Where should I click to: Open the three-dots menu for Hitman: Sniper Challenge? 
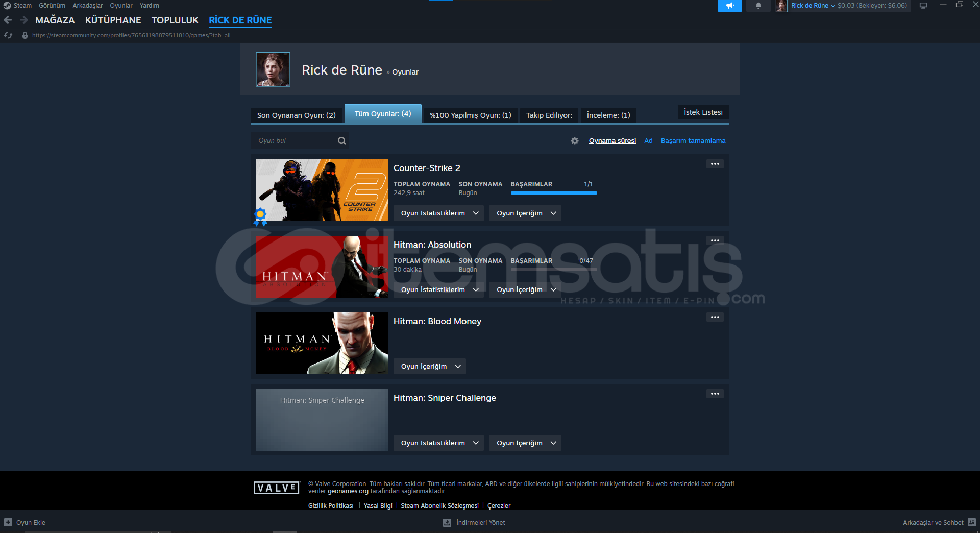[x=715, y=394]
